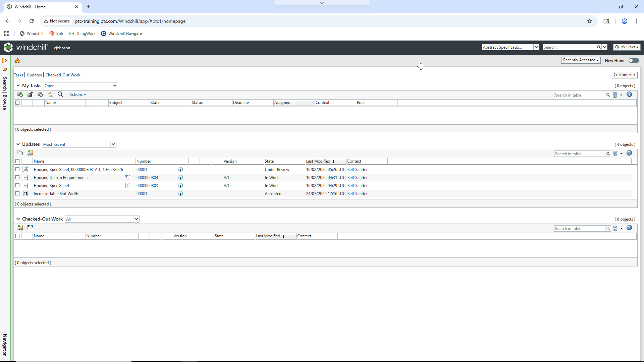Open the Belt Sander context link for Housing Design Requirements

[358, 178]
